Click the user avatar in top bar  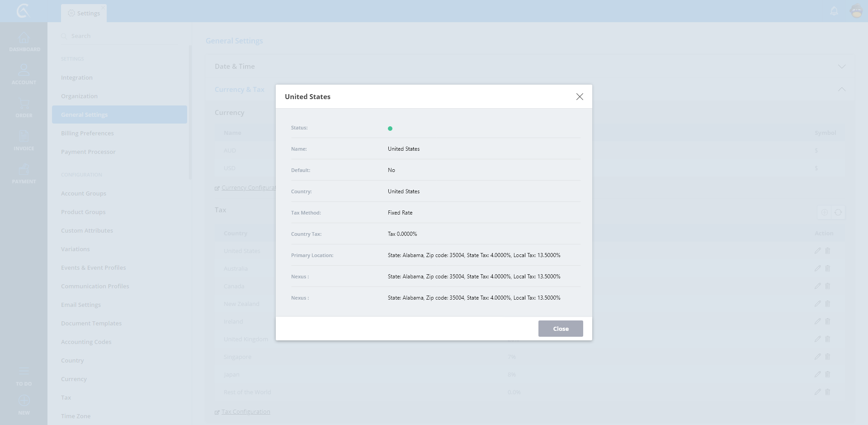click(856, 11)
